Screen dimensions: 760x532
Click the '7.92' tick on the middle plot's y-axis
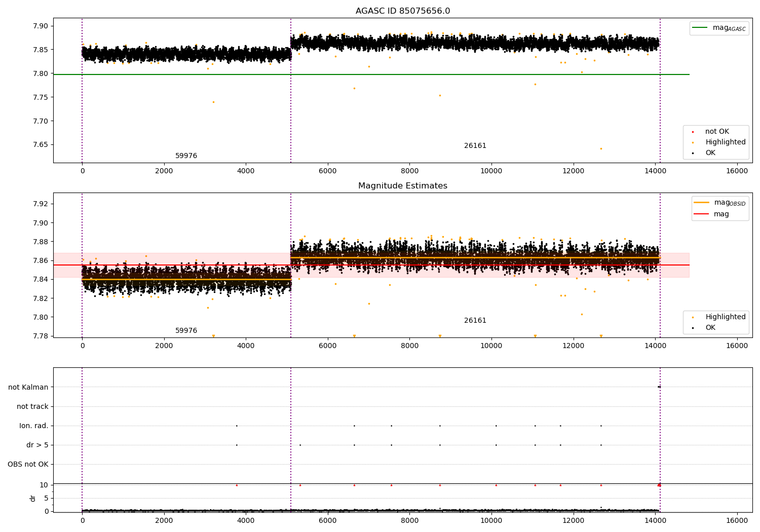(x=41, y=204)
